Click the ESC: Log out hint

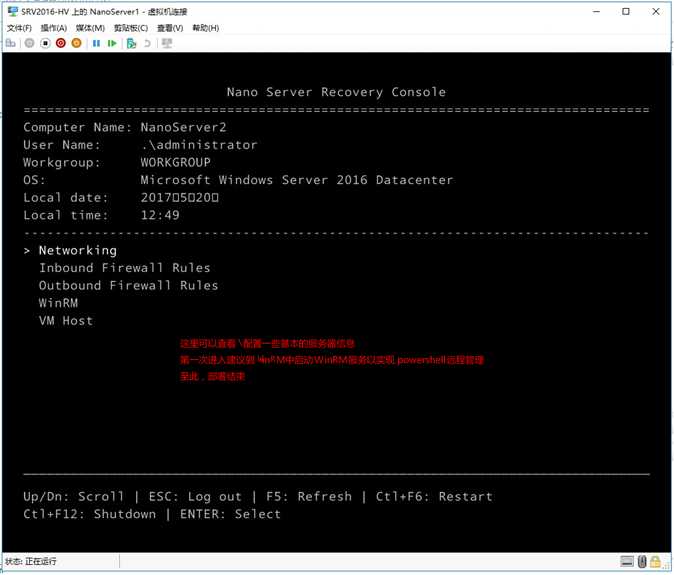point(195,497)
